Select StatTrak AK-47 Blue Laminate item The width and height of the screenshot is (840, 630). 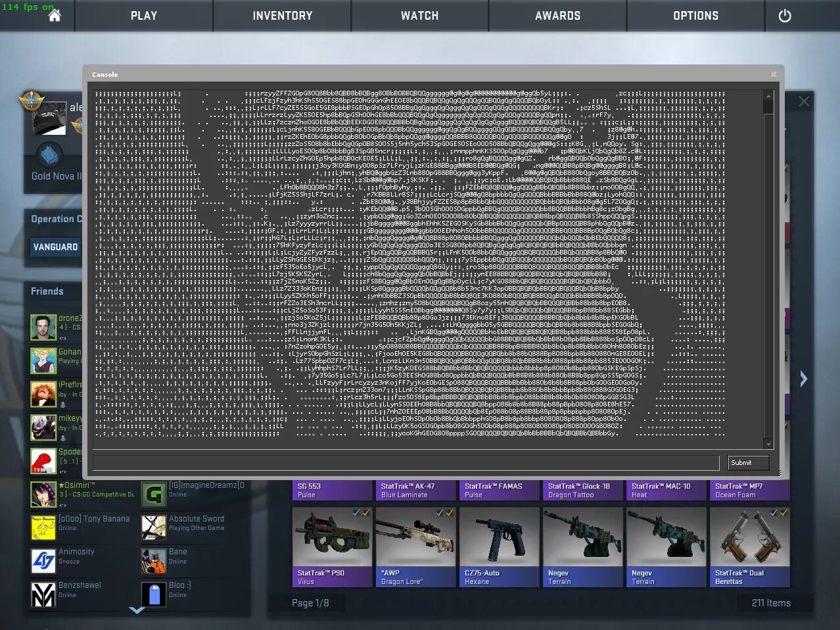[416, 491]
